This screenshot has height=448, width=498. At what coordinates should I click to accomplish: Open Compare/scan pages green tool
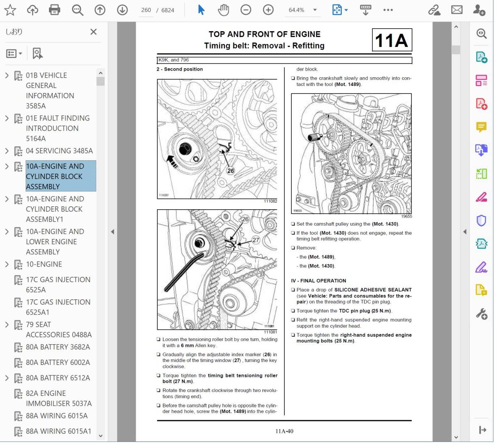coord(481,174)
